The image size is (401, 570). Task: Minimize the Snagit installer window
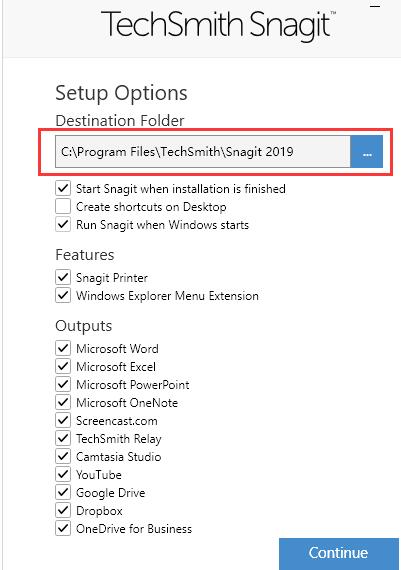[x=375, y=6]
